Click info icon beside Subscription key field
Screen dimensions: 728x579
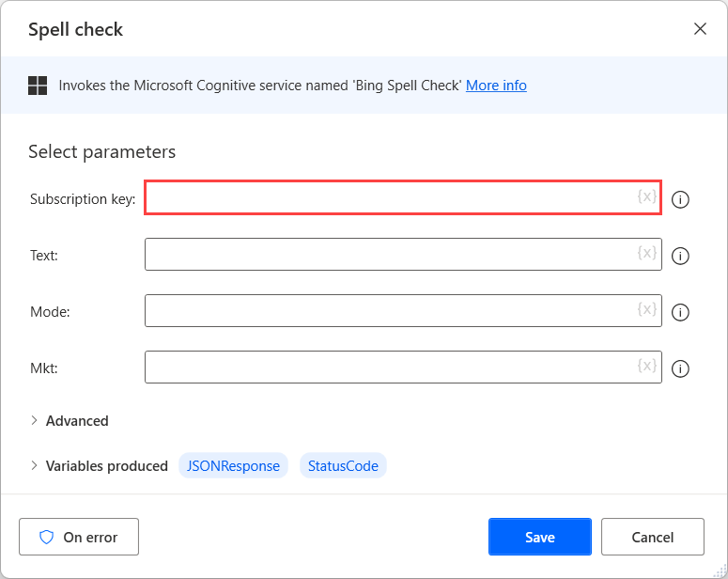pos(681,199)
